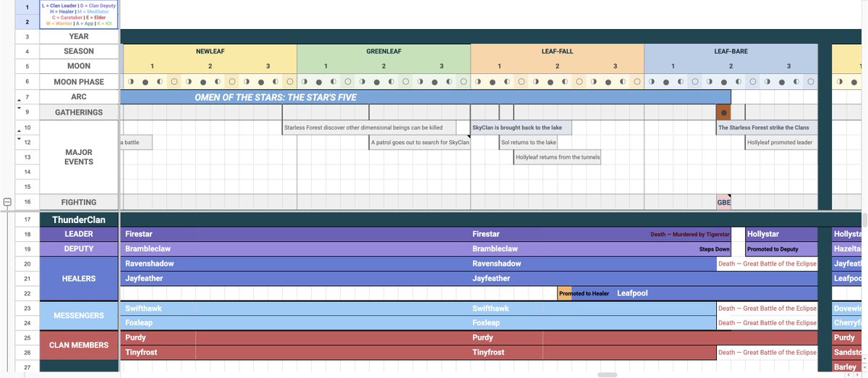Select the death note in Ravenshadow's row
This screenshot has width=868, height=378.
(767, 264)
